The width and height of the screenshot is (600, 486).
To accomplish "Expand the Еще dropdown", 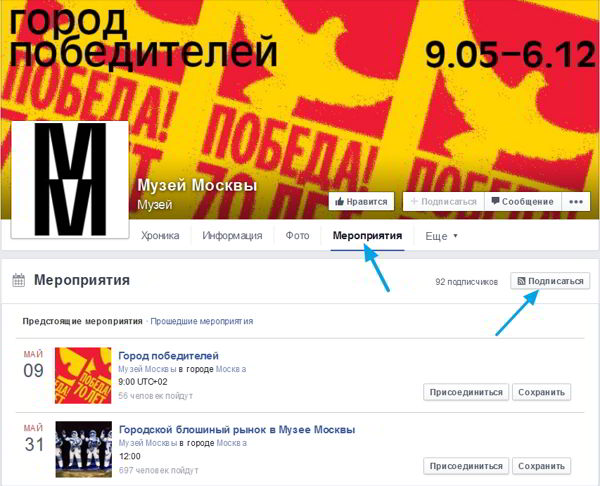I will 441,236.
